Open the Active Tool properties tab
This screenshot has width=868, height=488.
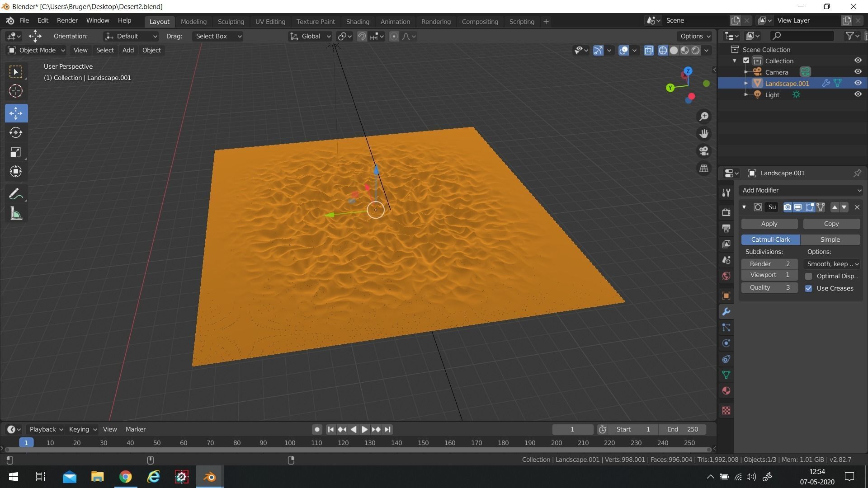pos(726,192)
